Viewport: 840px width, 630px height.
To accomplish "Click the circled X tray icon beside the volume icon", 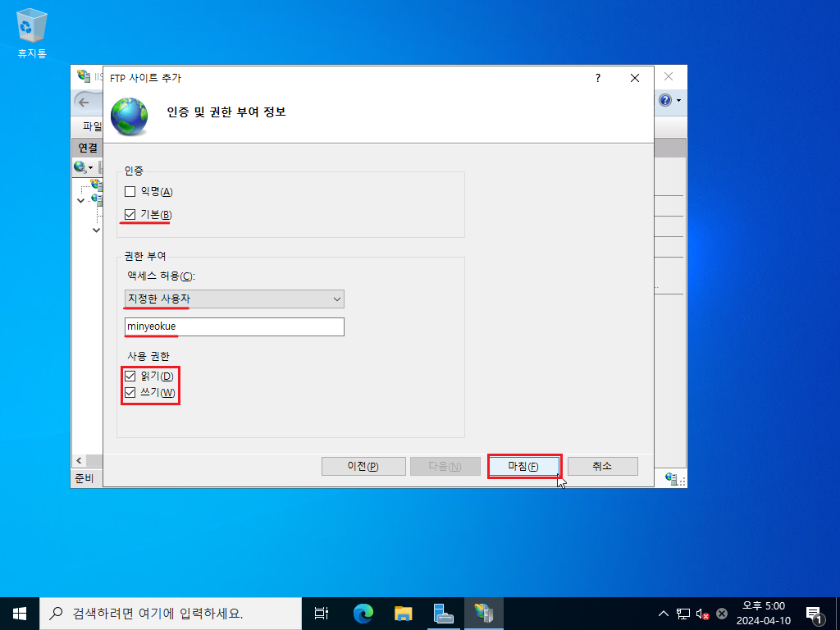I will [722, 614].
